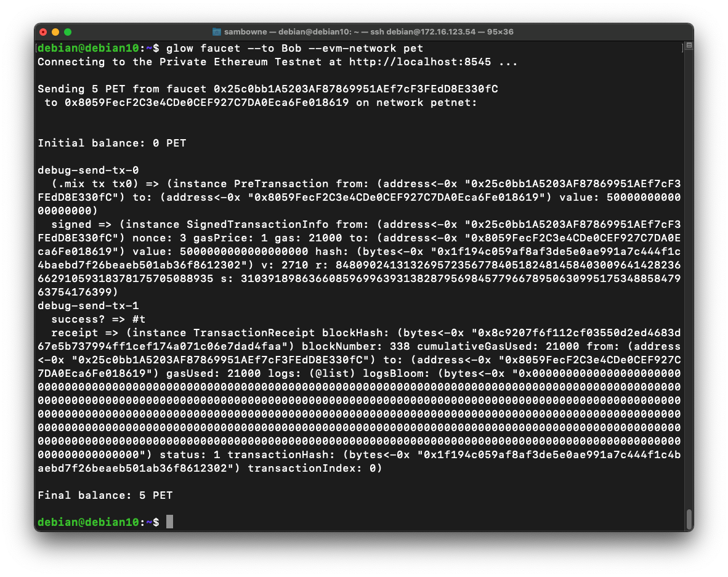The image size is (728, 577).
Task: Click the command text 'glow faucet --to Bob'
Action: 234,48
